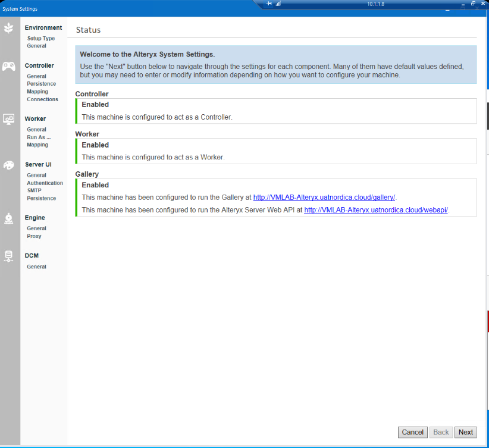The image size is (489, 448).
Task: Open the Server UI section heading
Action: [x=38, y=164]
